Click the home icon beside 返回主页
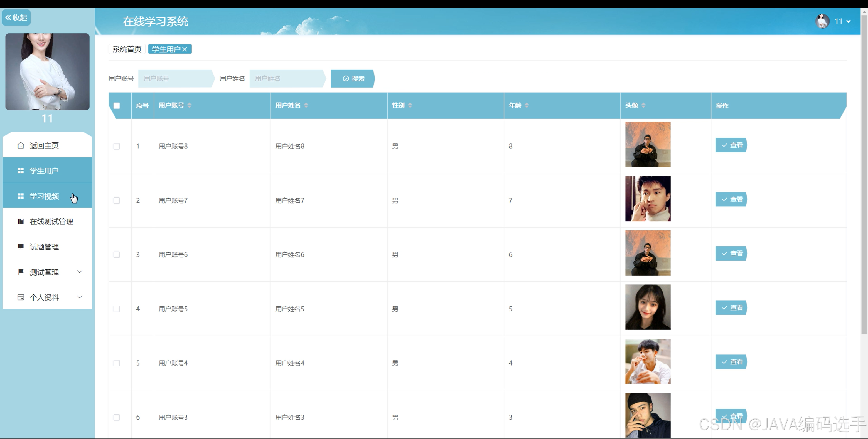Viewport: 868px width, 439px height. pos(21,145)
